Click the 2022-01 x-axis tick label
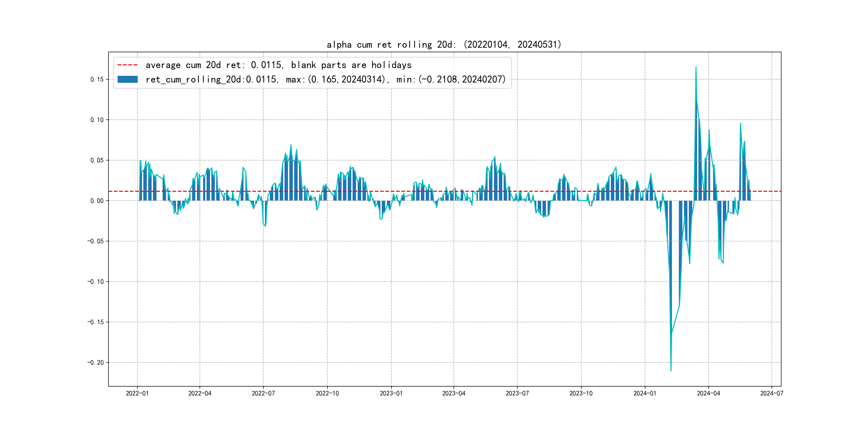Screen dimensions: 868x434 (x=137, y=393)
